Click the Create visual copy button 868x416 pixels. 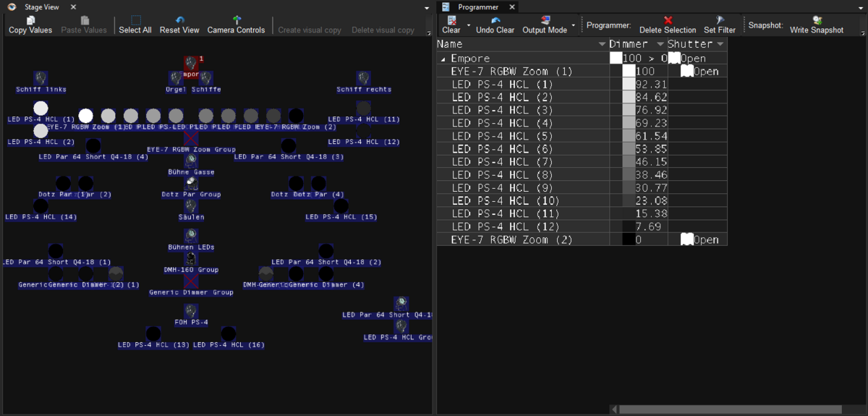310,30
